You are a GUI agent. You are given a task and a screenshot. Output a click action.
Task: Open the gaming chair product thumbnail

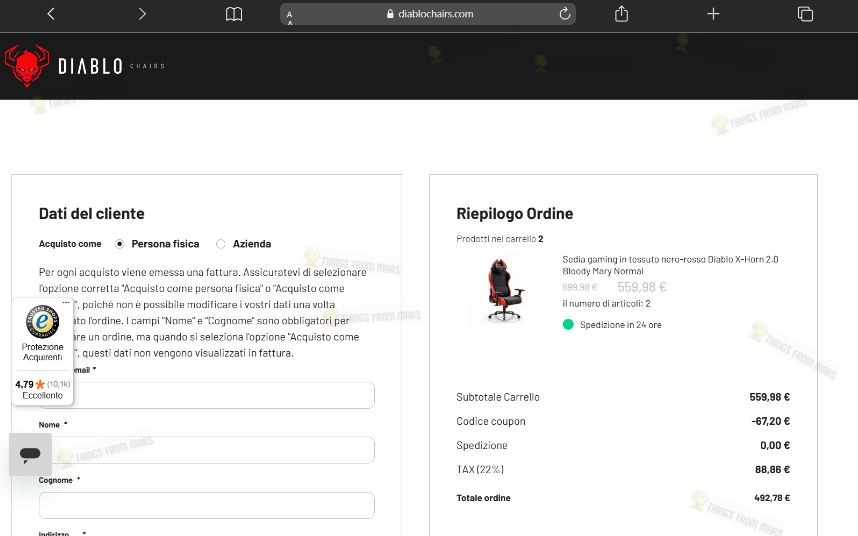point(504,290)
